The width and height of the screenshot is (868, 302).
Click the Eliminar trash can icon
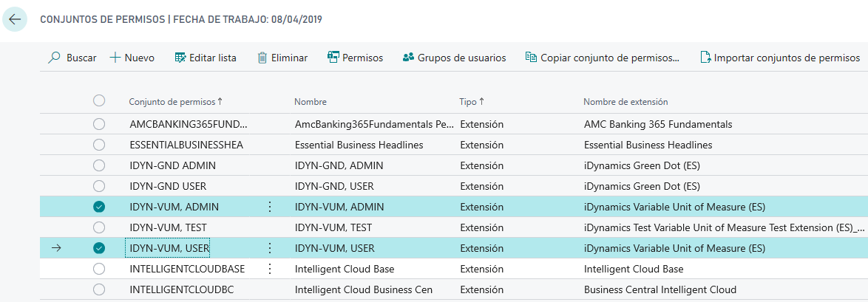(262, 58)
